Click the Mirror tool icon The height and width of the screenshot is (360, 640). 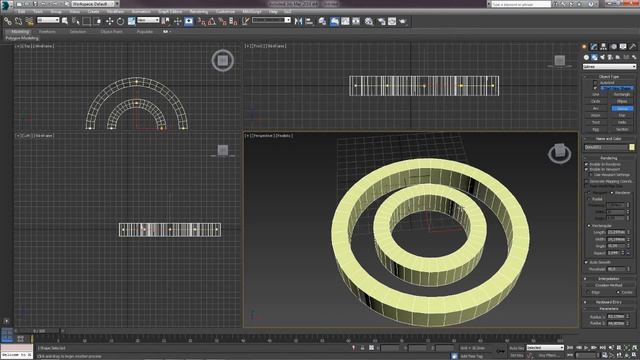[298, 21]
